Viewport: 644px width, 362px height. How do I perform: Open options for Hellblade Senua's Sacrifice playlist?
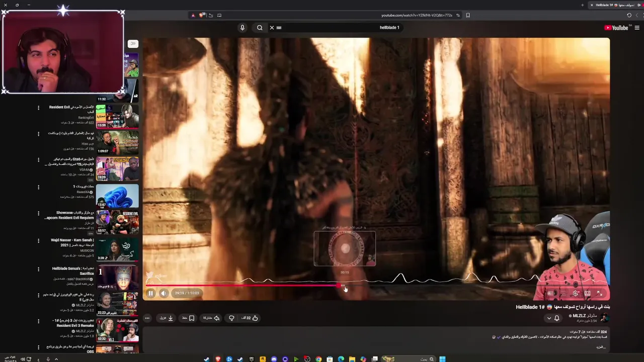(x=38, y=268)
